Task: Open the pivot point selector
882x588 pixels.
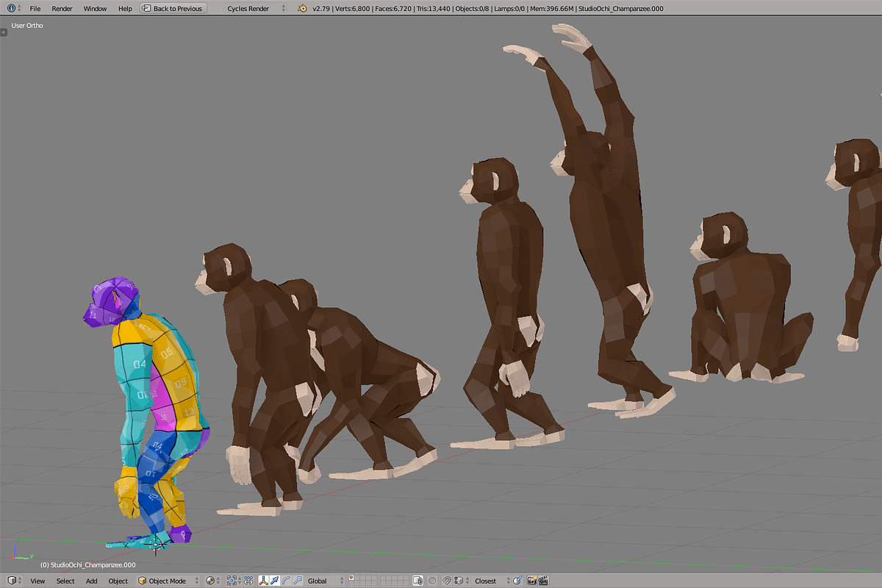Action: (234, 581)
